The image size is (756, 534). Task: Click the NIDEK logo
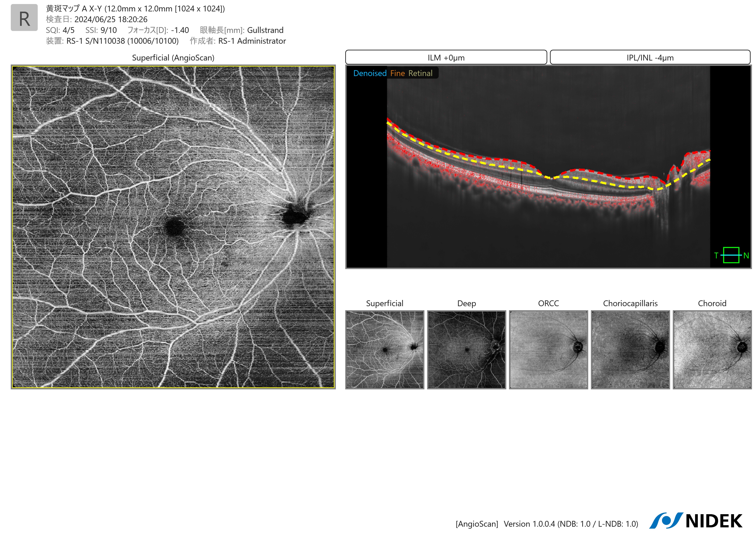pyautogui.click(x=696, y=520)
